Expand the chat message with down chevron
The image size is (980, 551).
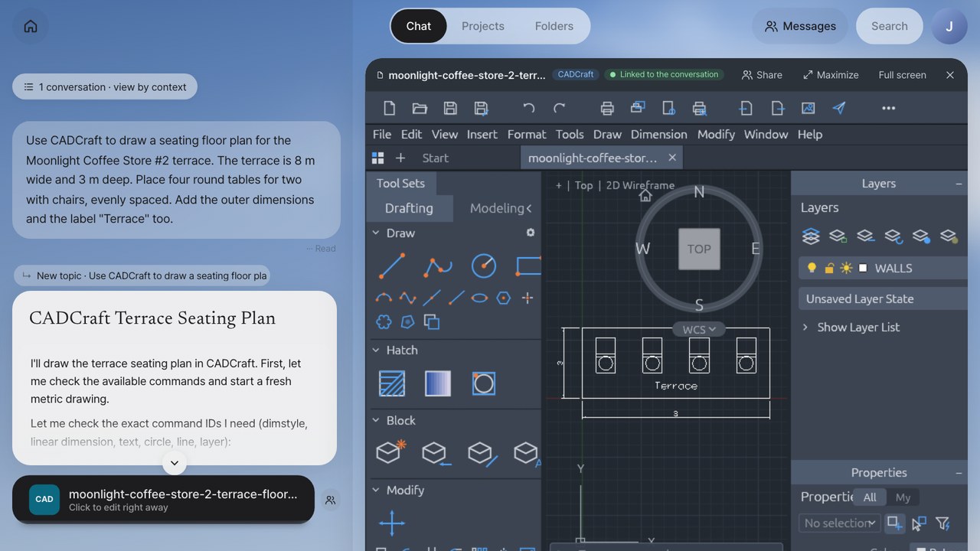pos(175,462)
